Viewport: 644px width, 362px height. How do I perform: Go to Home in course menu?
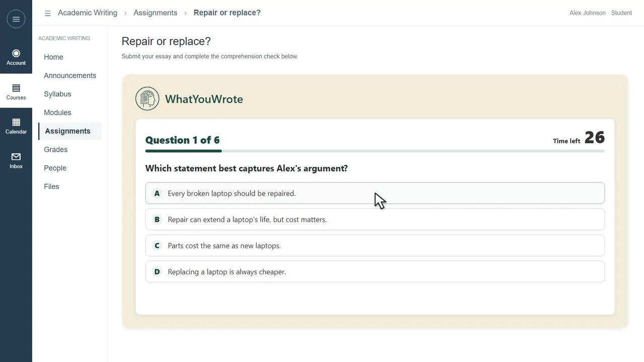click(53, 57)
